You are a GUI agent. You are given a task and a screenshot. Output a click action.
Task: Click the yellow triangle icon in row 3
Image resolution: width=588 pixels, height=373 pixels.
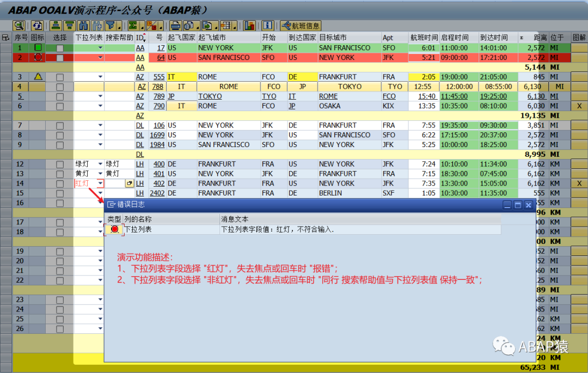pyautogui.click(x=38, y=76)
